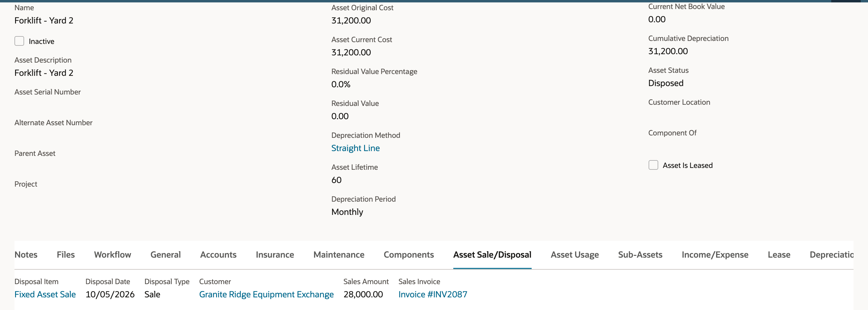Select the Income/Expense tab
The image size is (868, 310).
tap(715, 255)
